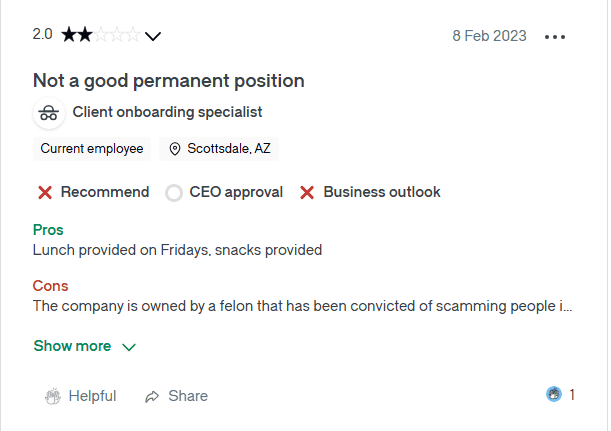
Task: Click the Pros text about Friday lunch
Action: tap(177, 250)
